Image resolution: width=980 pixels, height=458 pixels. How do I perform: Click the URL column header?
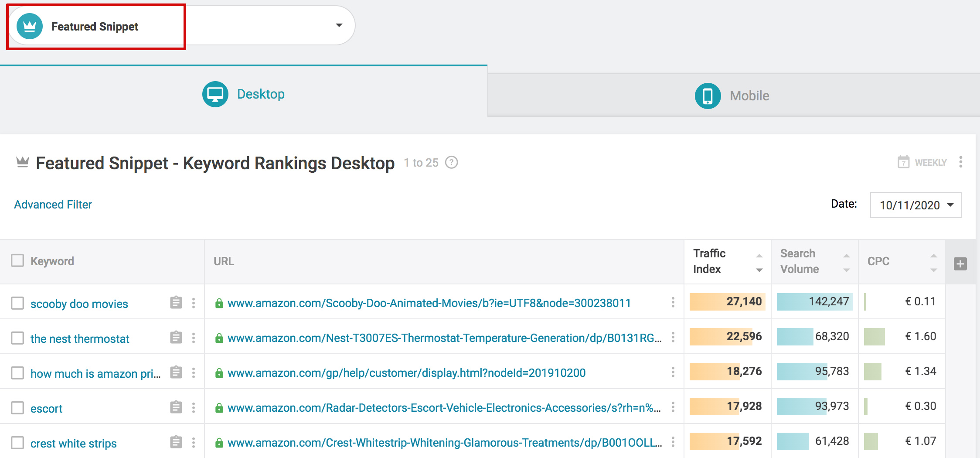click(224, 261)
